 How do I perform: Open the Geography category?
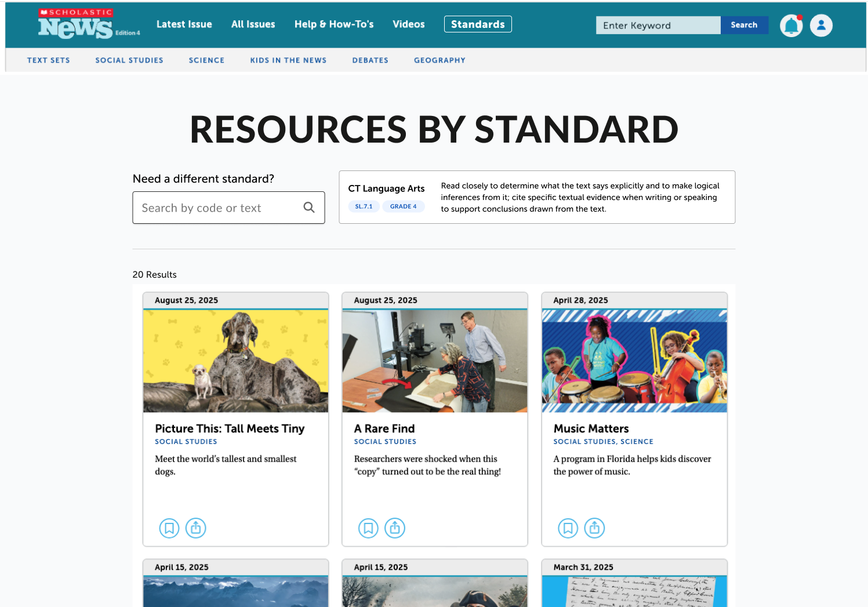(x=440, y=60)
